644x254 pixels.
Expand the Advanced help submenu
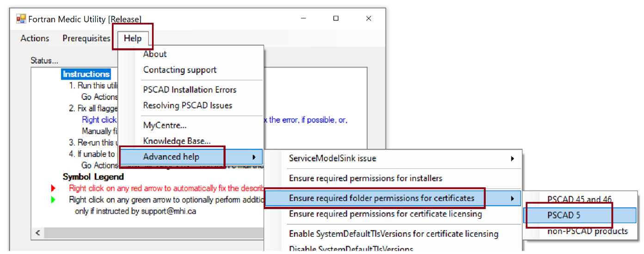(x=191, y=157)
